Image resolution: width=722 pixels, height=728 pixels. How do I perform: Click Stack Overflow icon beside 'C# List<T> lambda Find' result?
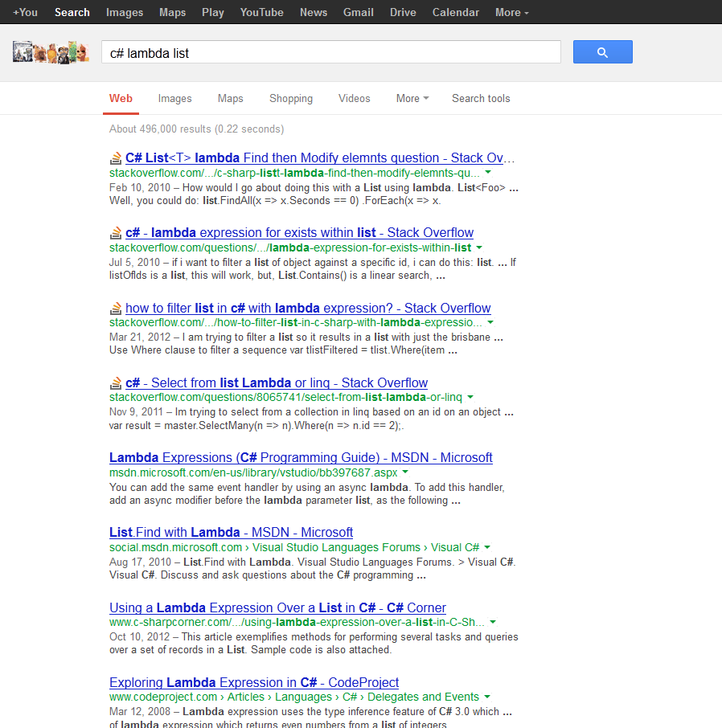pyautogui.click(x=116, y=158)
